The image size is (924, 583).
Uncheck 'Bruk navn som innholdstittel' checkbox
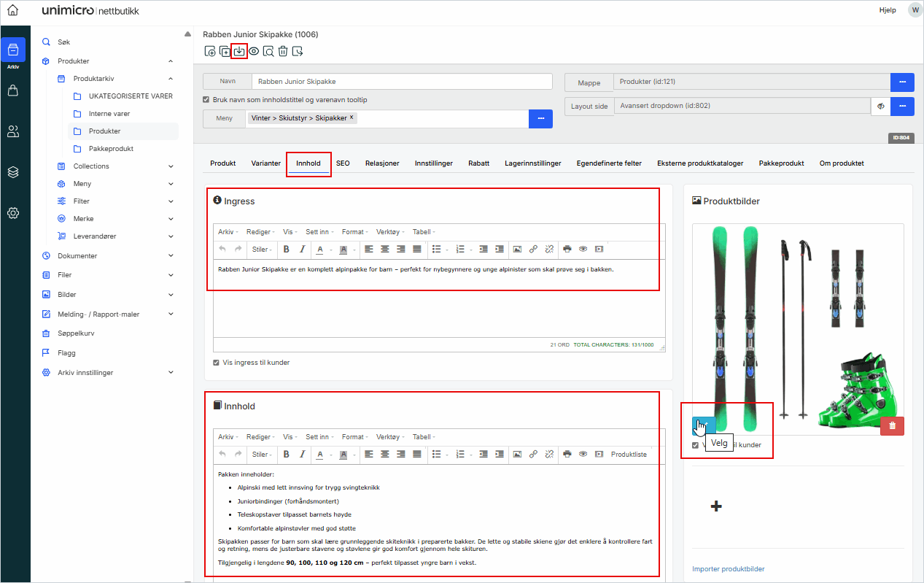pos(206,100)
